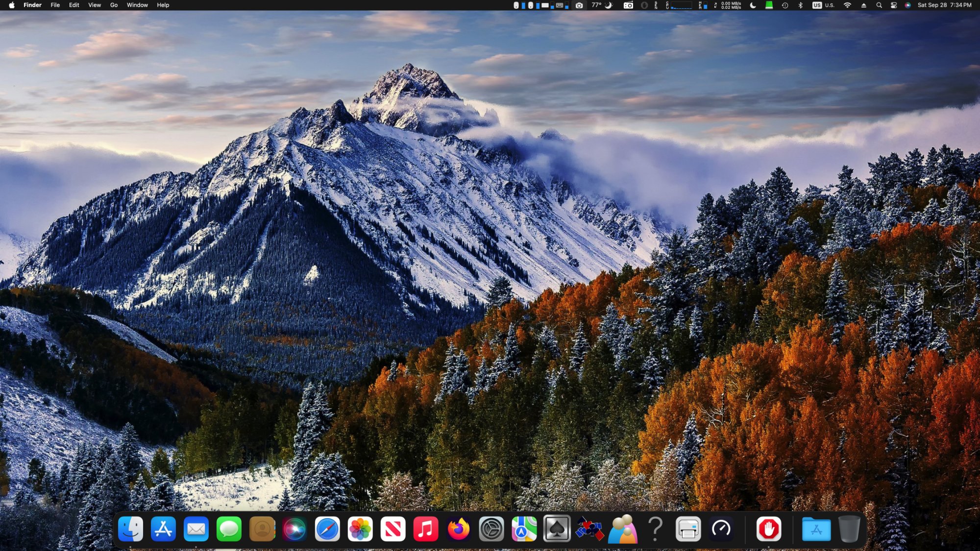Open the Go menu
The height and width of the screenshot is (551, 980).
coord(114,5)
